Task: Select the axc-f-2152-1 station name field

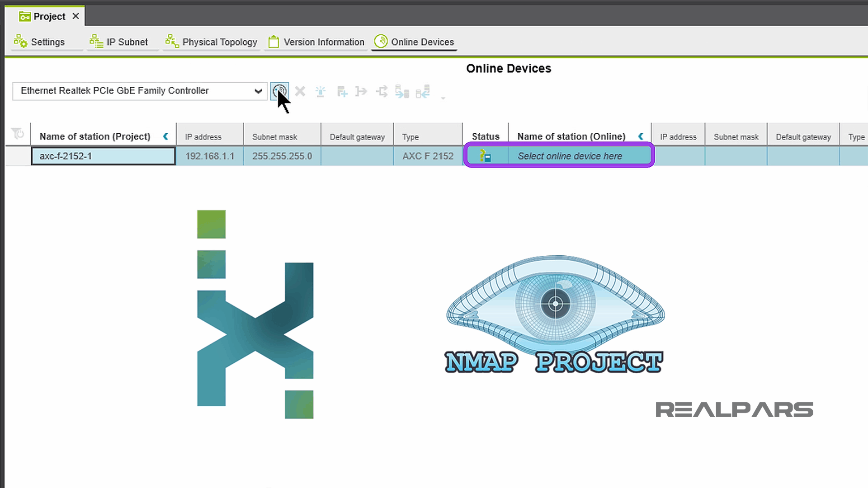Action: [103, 155]
